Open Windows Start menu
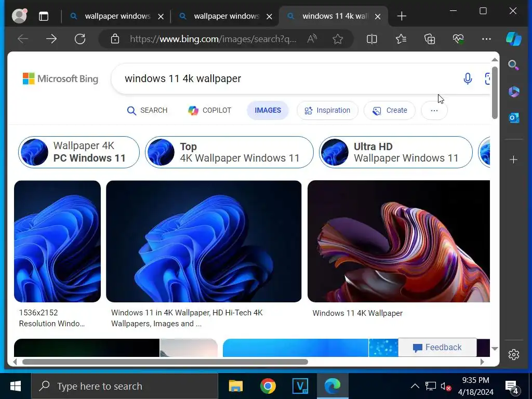Screen dimensions: 532x399 tap(15, 386)
